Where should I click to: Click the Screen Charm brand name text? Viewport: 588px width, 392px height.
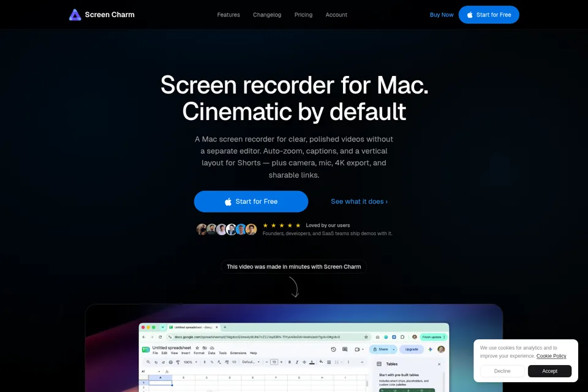click(110, 15)
